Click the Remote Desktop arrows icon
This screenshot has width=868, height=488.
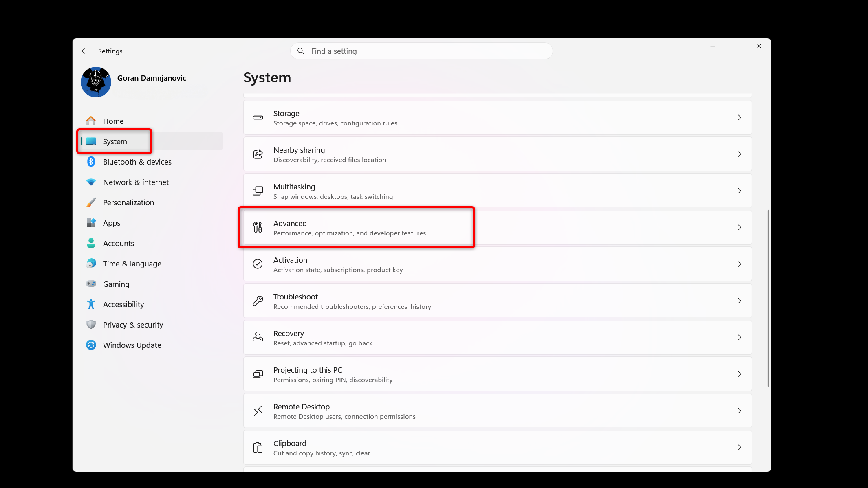pos(258,411)
